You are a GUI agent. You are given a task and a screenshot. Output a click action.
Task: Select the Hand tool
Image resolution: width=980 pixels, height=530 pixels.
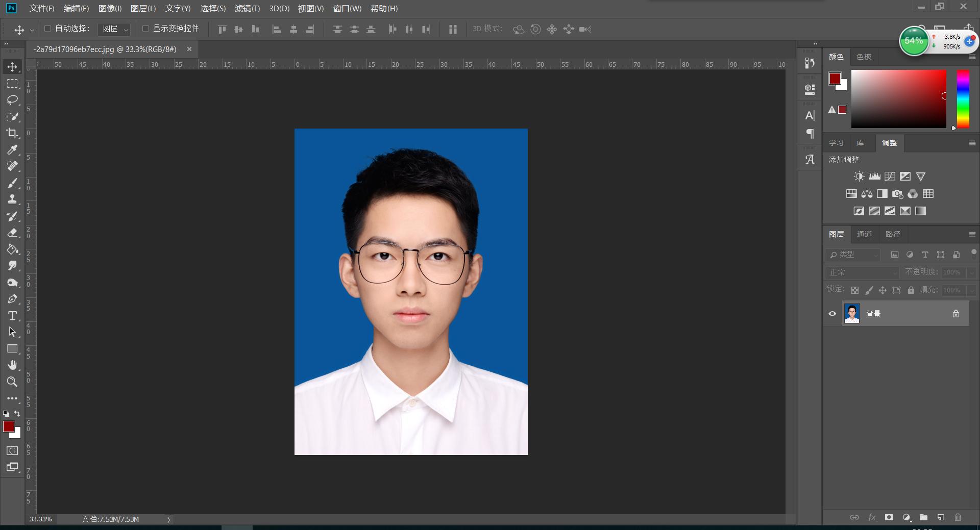coord(12,365)
